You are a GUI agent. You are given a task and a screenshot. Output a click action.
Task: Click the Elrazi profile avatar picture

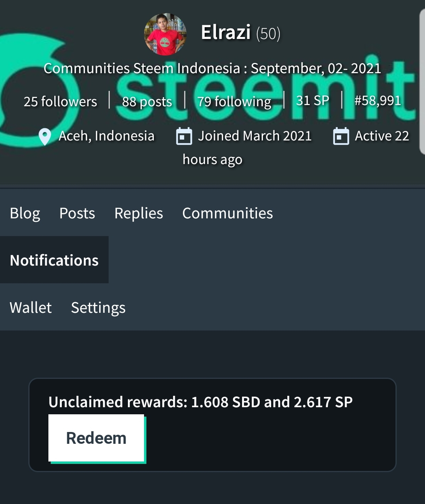point(165,34)
